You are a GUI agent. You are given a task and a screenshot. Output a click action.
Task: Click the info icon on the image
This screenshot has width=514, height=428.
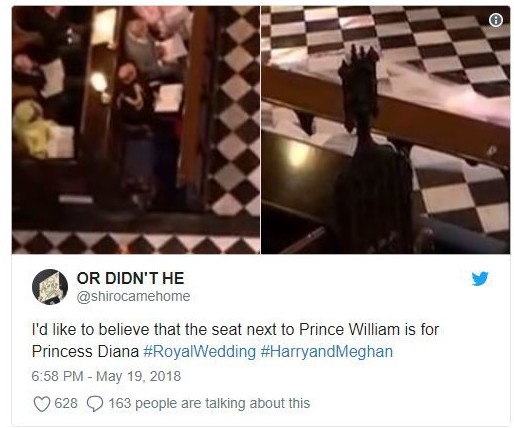tap(496, 20)
